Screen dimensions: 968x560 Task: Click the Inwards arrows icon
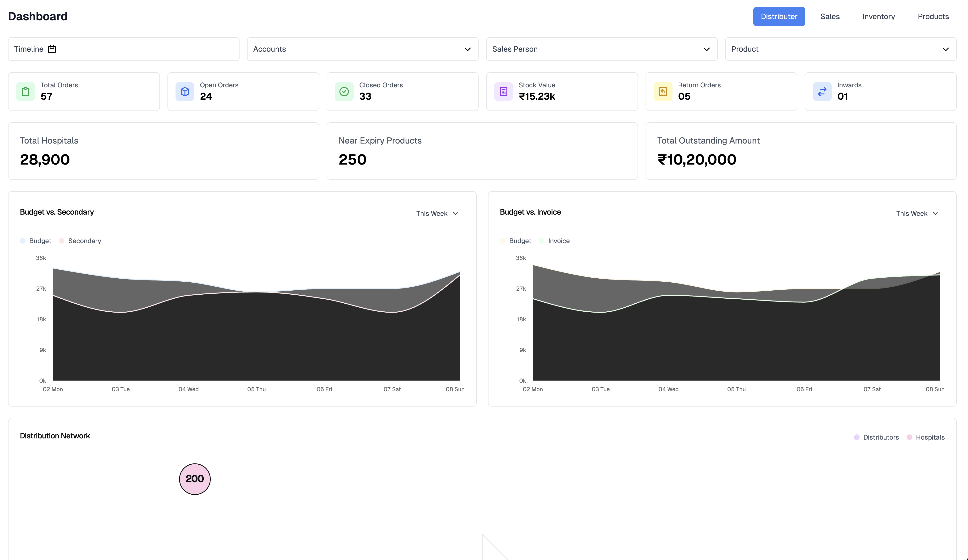click(x=822, y=92)
